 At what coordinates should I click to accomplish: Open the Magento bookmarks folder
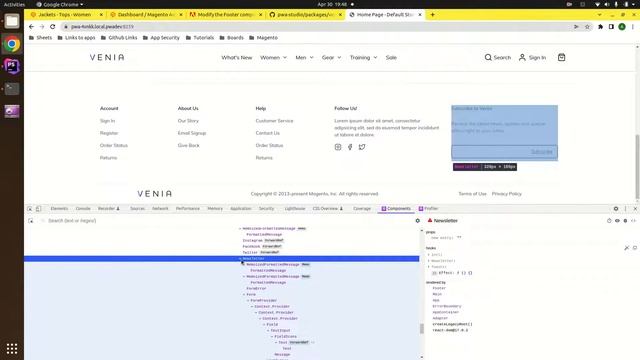click(263, 38)
